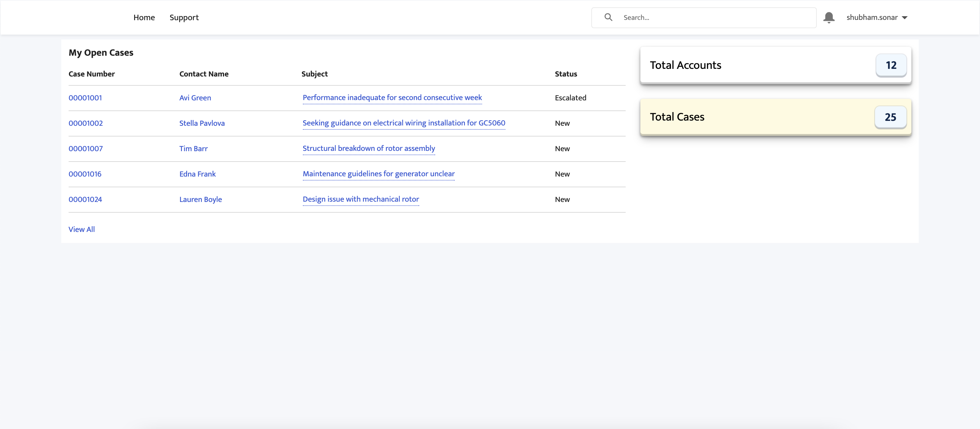Viewport: 980px width, 429px height.
Task: Open contact Avi Green
Action: point(195,98)
